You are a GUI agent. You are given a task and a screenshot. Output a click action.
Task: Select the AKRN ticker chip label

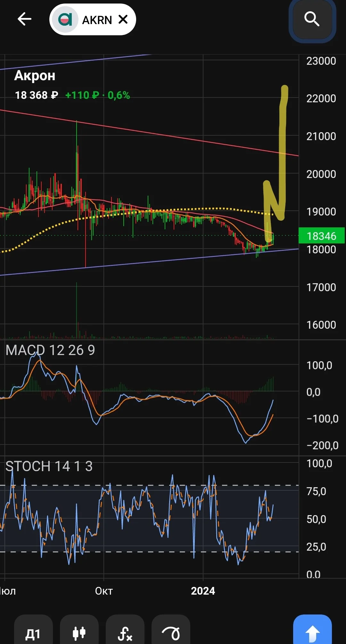97,20
